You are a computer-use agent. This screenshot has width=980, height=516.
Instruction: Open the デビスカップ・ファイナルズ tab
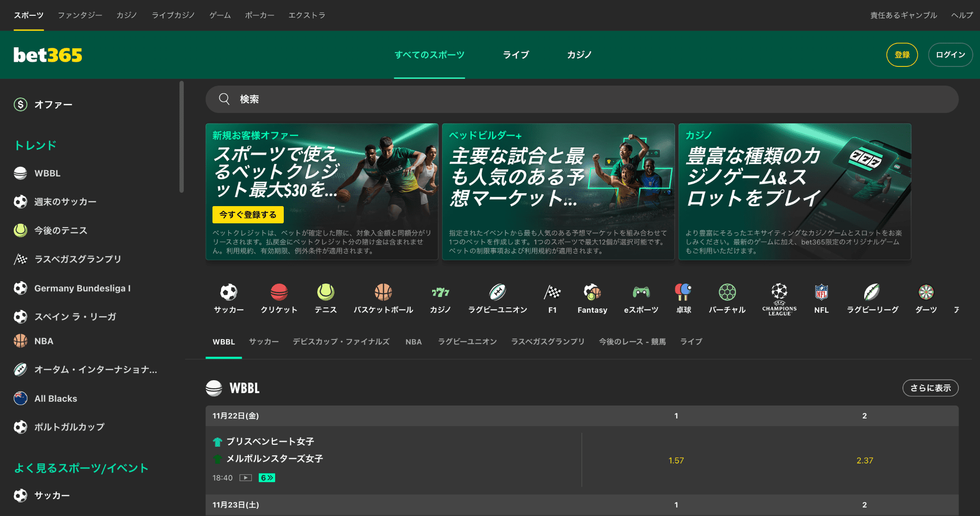341,342
